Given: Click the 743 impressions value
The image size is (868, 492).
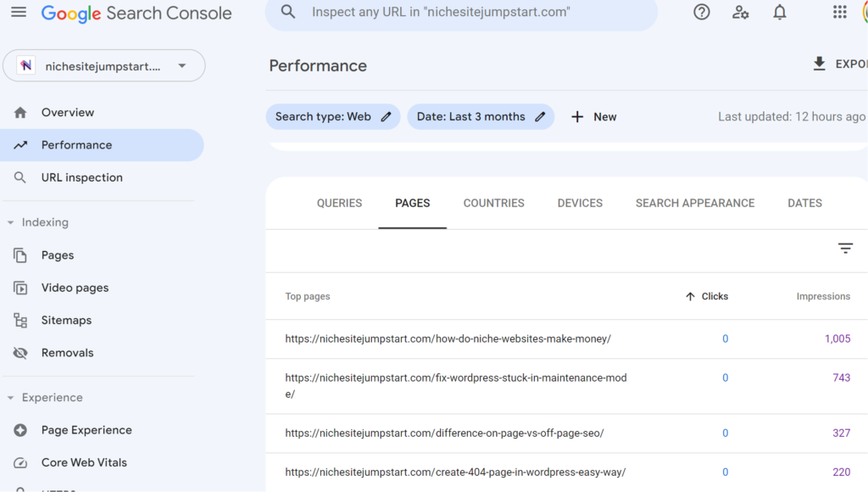Looking at the screenshot, I should pyautogui.click(x=842, y=377).
